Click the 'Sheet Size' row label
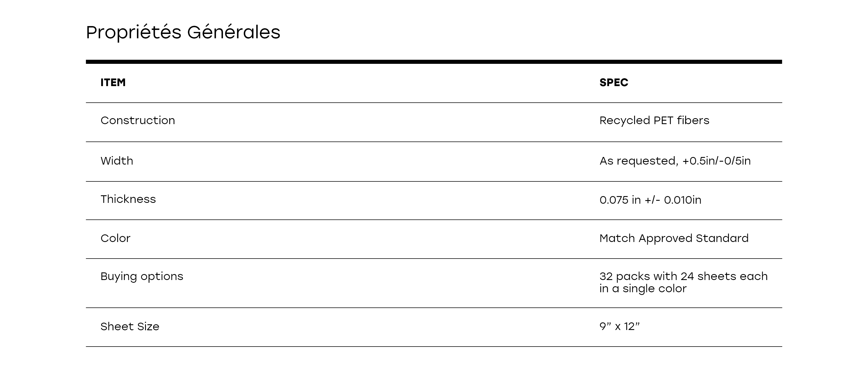Image resolution: width=868 pixels, height=371 pixels. (130, 326)
